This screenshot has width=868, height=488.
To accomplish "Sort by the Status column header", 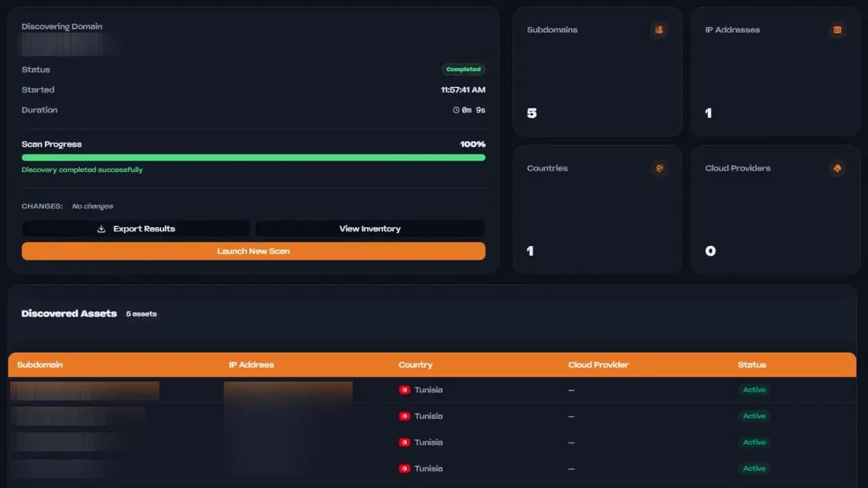I will [x=752, y=365].
